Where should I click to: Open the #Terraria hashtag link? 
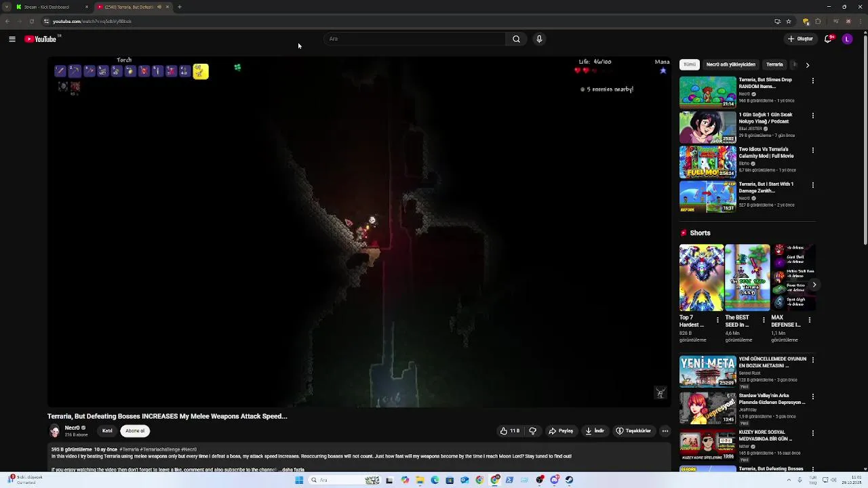coord(129,449)
